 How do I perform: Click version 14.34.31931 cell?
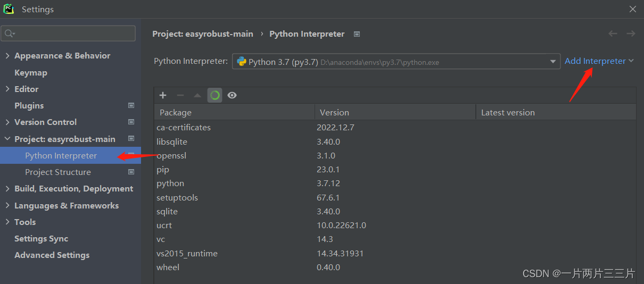coord(340,253)
